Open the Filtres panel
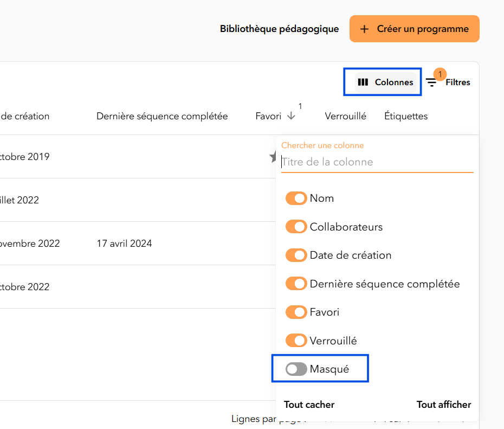This screenshot has width=504, height=429. pyautogui.click(x=448, y=82)
